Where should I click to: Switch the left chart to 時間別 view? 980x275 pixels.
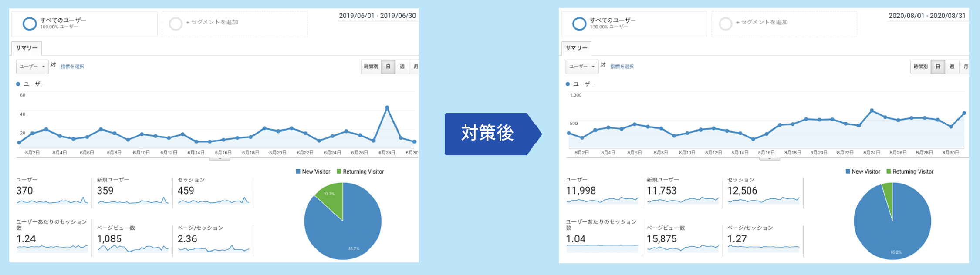[x=371, y=67]
